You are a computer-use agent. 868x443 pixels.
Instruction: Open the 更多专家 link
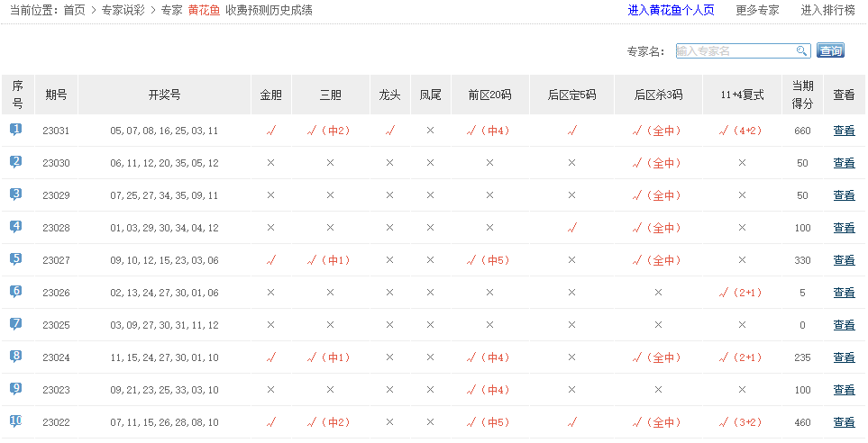[757, 11]
